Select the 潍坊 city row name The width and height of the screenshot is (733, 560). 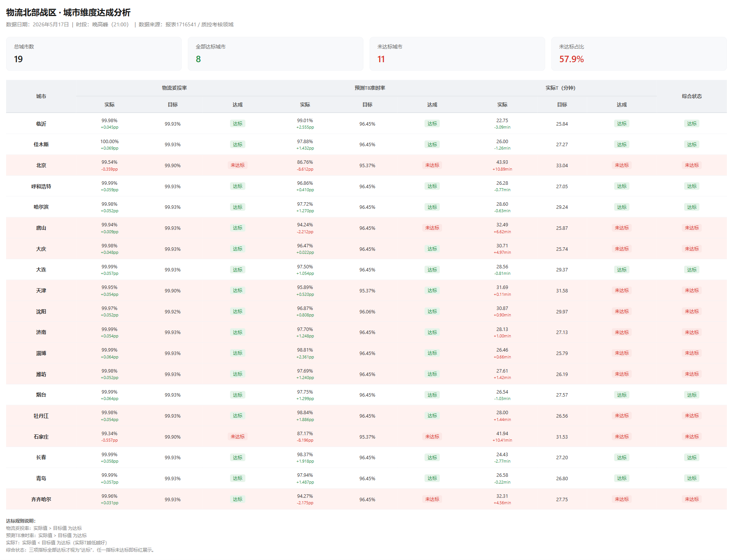coord(41,374)
